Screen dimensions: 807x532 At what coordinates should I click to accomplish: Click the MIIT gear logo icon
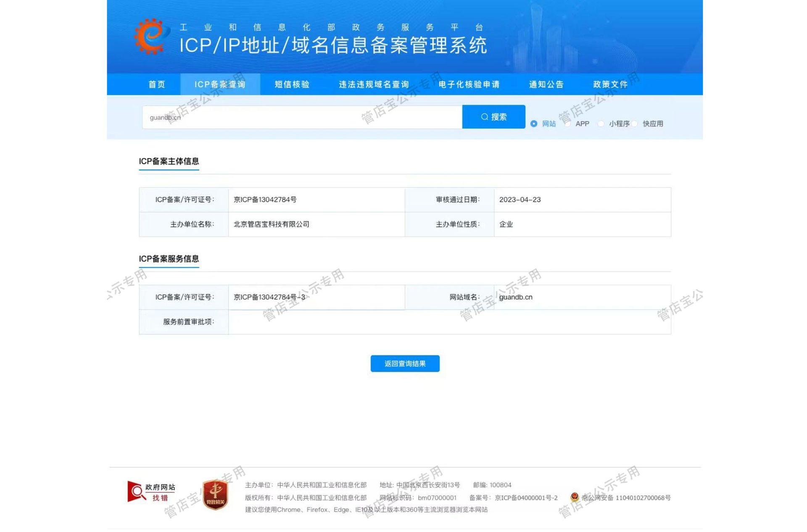click(x=151, y=36)
